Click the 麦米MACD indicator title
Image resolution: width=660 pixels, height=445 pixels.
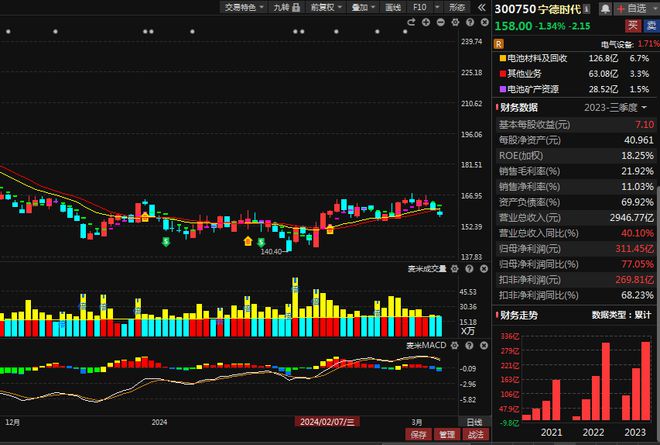click(426, 345)
